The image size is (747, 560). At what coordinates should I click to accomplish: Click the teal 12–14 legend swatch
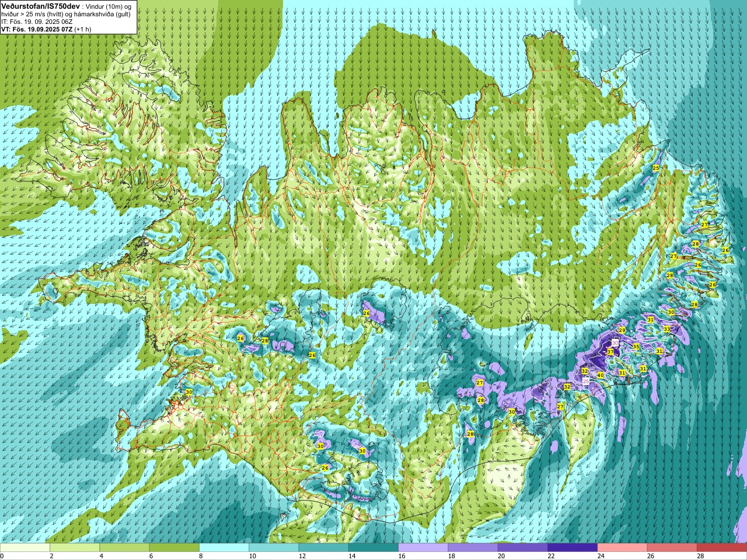(323, 548)
